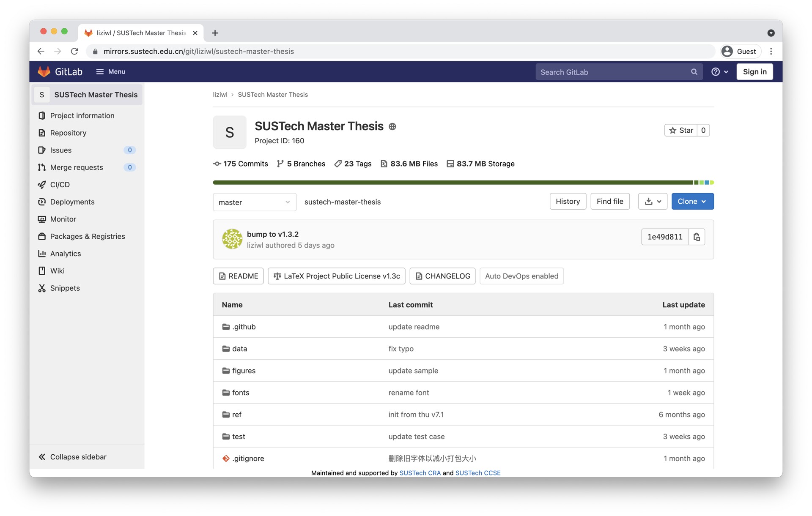Click the liziwl author avatar
Screen dimensions: 812x516
click(x=232, y=239)
